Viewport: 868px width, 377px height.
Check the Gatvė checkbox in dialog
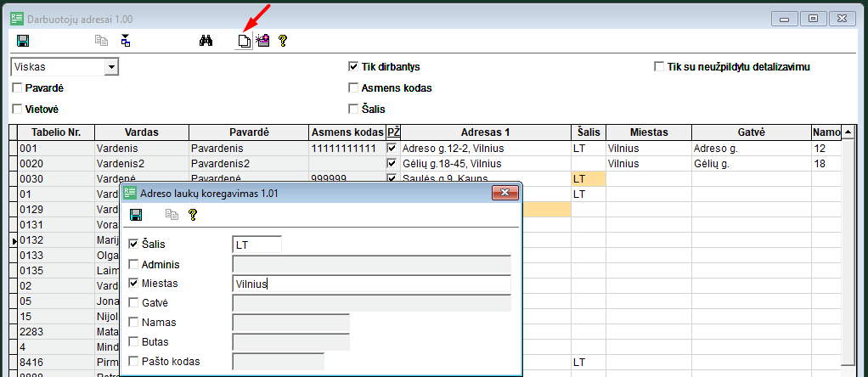coord(133,303)
